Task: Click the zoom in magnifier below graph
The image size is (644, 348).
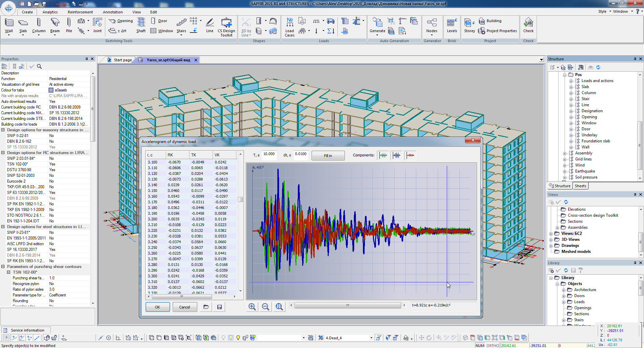Action: (x=252, y=307)
